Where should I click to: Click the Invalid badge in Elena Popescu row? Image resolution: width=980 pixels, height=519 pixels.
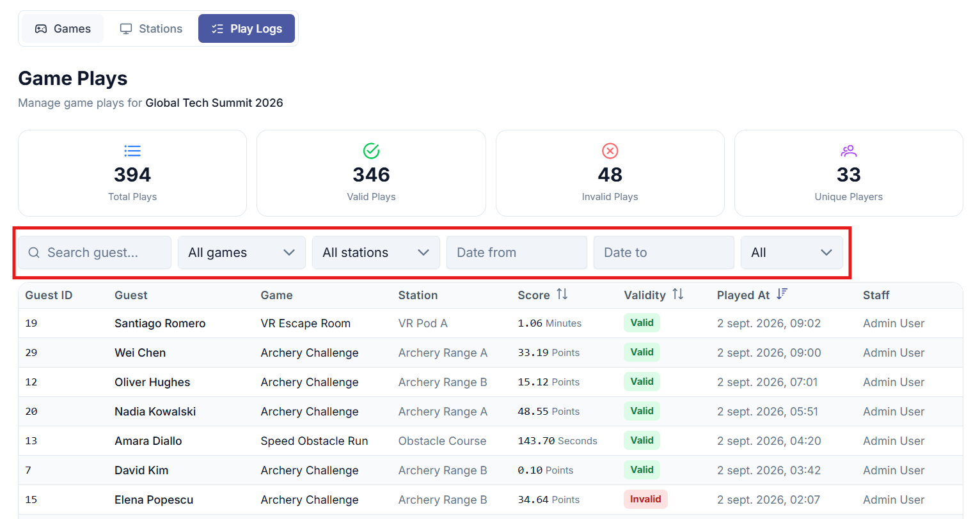tap(645, 499)
